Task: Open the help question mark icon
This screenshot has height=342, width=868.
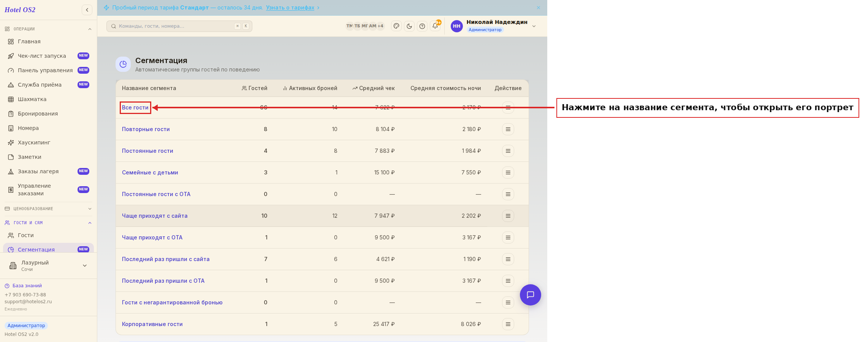Action: click(422, 26)
